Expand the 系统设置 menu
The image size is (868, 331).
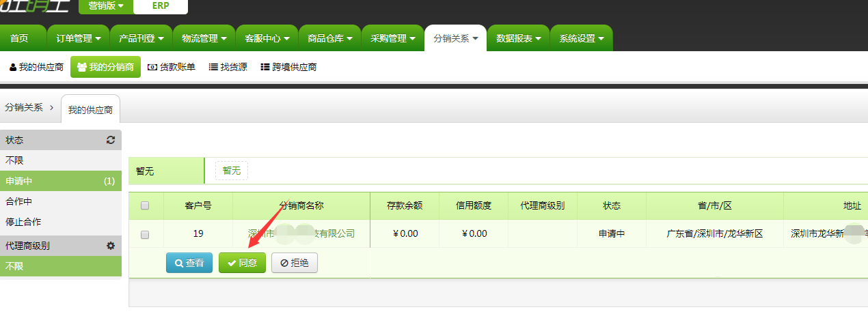coord(582,38)
